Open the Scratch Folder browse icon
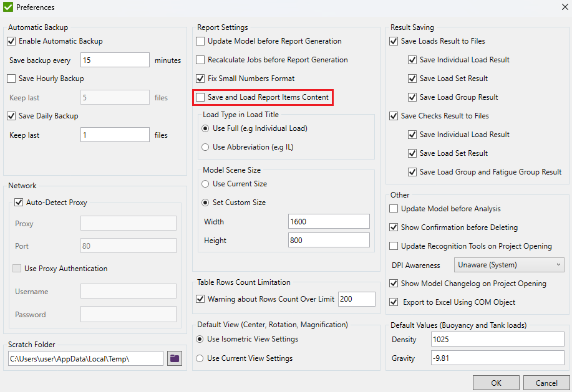Viewport: 572px width, 392px height. [x=175, y=358]
